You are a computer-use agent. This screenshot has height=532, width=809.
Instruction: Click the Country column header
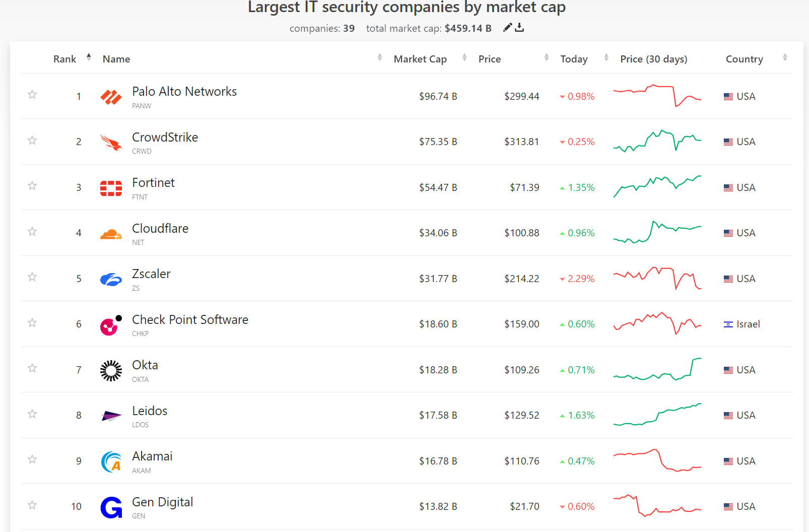(744, 59)
